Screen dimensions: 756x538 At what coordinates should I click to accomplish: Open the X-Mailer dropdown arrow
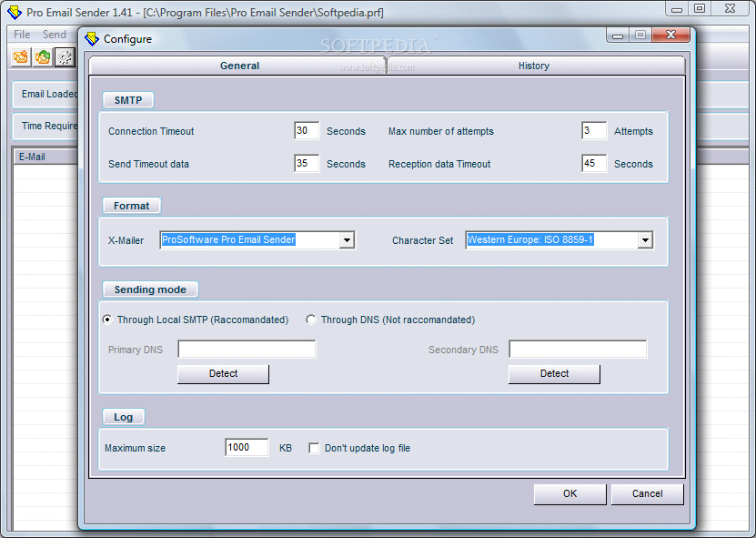(347, 240)
